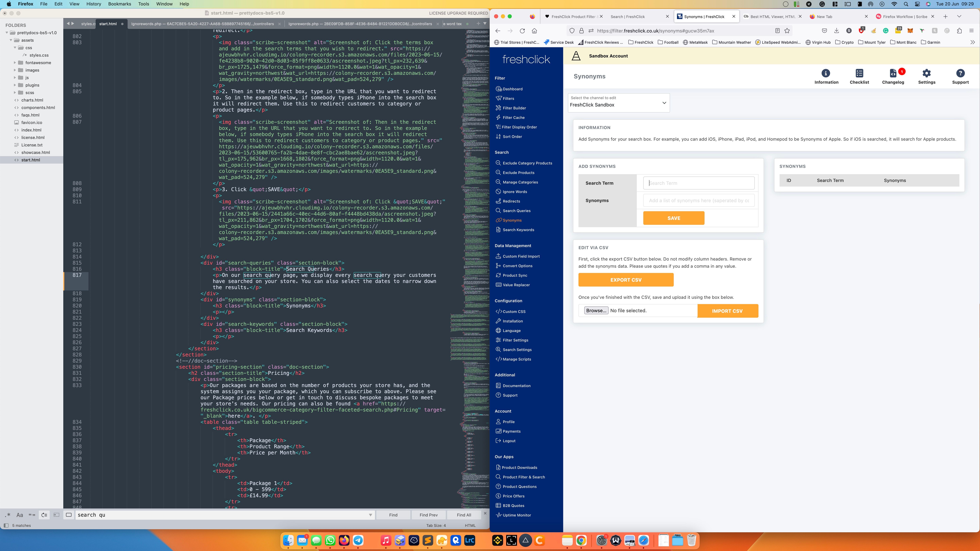Click the orange SAVE button
Screen dimensions: 980x551
click(x=673, y=218)
